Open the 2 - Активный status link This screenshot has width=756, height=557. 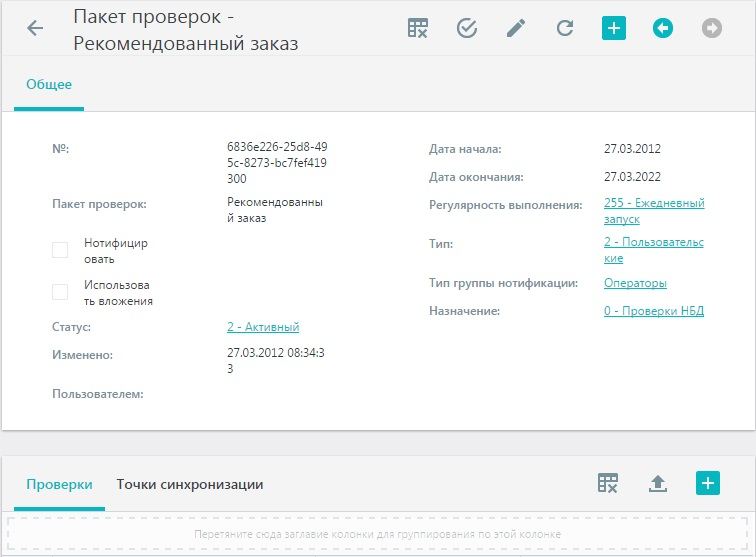(263, 327)
